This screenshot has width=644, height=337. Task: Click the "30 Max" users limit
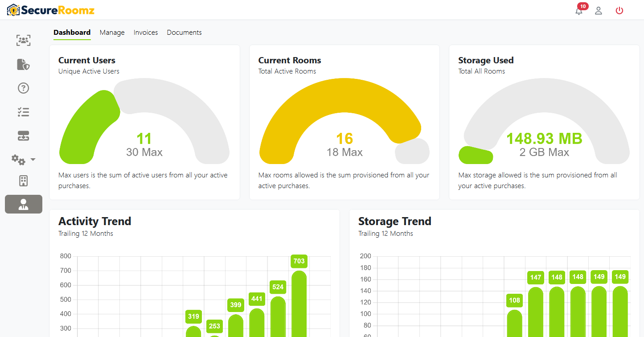[x=144, y=152]
